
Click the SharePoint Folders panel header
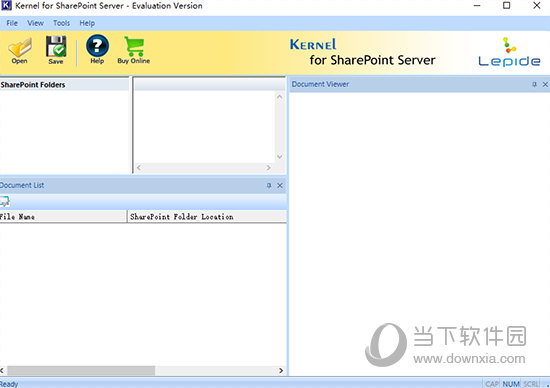[x=64, y=85]
